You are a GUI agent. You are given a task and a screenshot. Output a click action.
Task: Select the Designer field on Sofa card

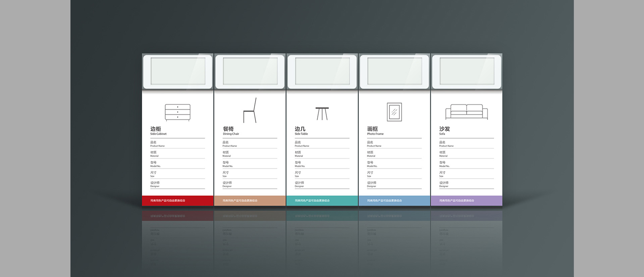[466, 184]
